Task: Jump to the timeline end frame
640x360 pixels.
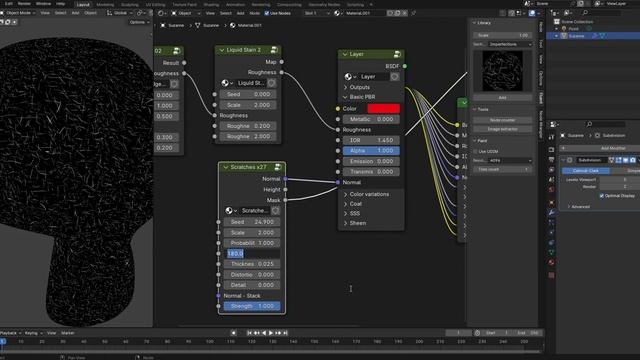Action: pyautogui.click(x=286, y=333)
